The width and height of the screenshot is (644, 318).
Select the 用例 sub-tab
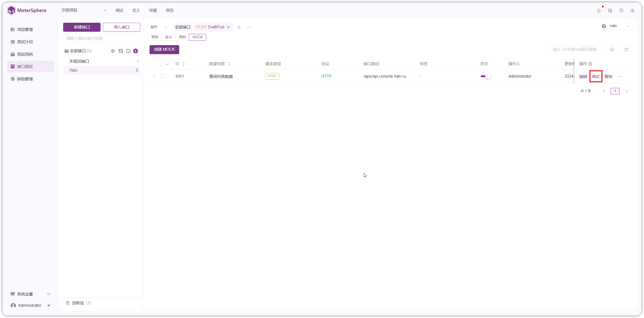182,37
